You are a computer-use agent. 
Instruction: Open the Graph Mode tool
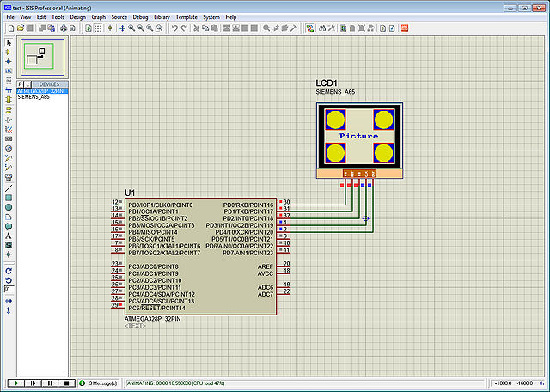(9, 130)
